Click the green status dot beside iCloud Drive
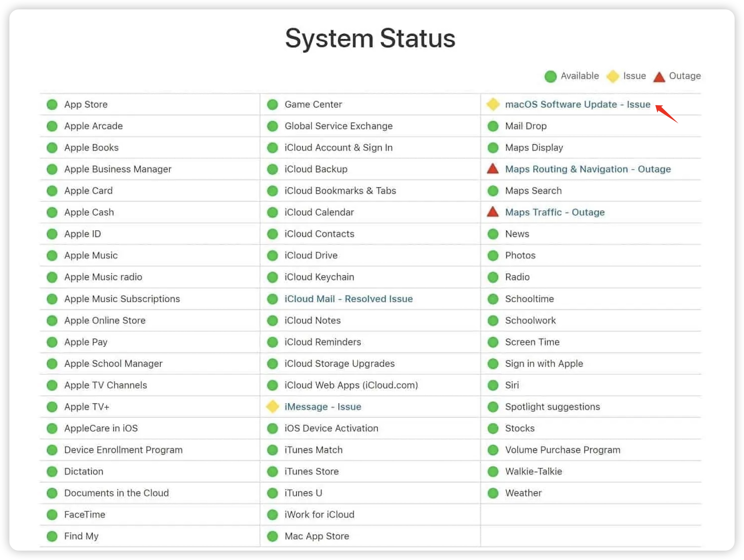The height and width of the screenshot is (560, 744). click(273, 256)
